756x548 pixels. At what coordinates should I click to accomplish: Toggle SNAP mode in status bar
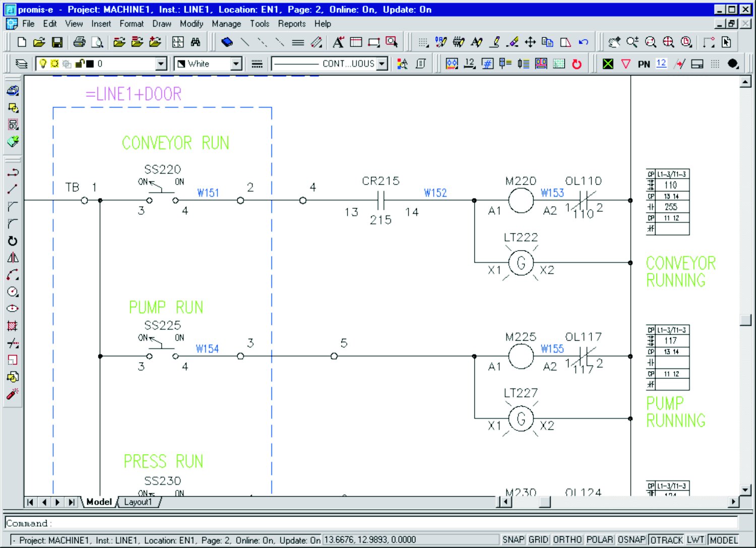(x=513, y=540)
